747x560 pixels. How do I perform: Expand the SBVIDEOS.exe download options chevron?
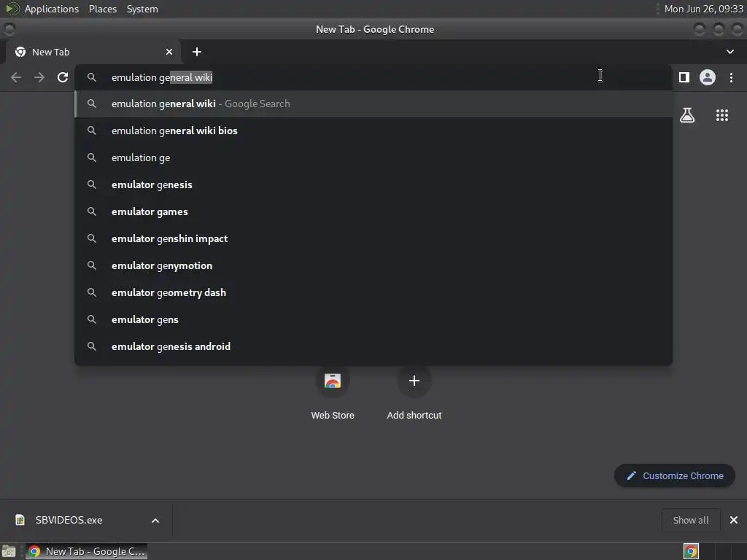click(x=155, y=521)
